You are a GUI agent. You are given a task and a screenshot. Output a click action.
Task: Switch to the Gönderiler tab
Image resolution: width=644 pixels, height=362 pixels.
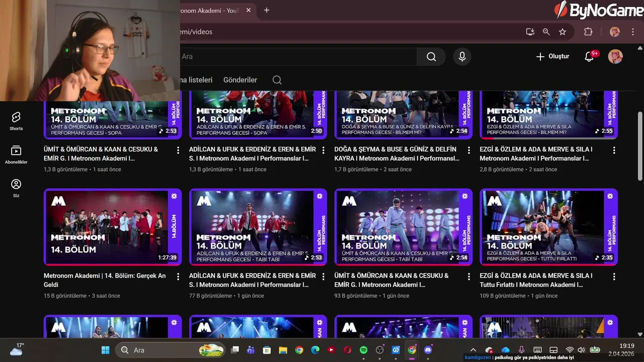pyautogui.click(x=240, y=80)
